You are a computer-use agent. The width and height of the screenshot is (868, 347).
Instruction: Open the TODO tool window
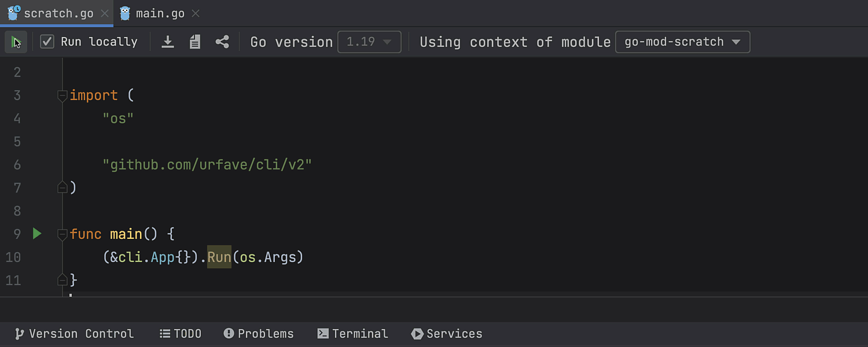coord(181,334)
